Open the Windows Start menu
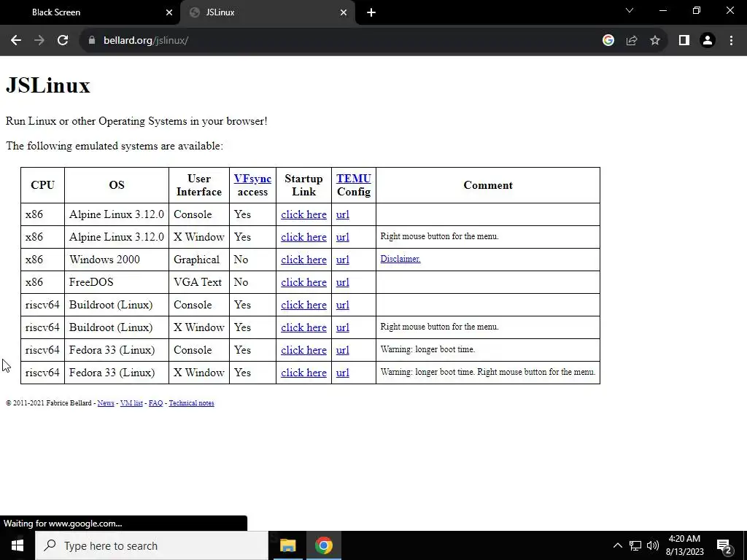Viewport: 747px width, 560px height. tap(18, 545)
